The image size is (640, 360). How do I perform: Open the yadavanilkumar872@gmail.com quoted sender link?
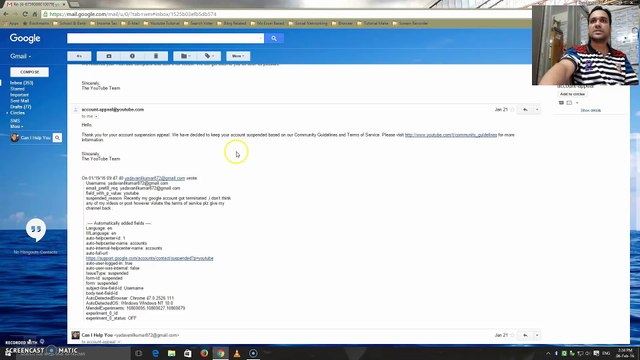pos(154,178)
